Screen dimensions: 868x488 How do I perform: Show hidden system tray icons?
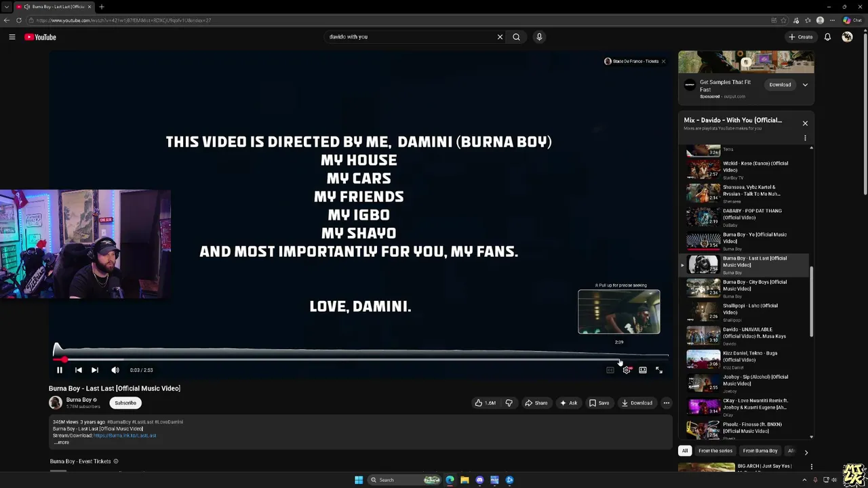[806, 480]
